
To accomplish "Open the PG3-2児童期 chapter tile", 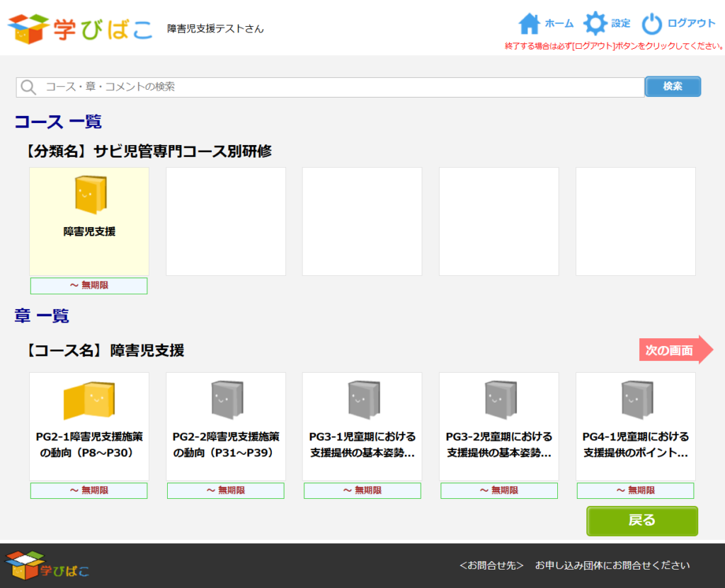I will pyautogui.click(x=499, y=444).
